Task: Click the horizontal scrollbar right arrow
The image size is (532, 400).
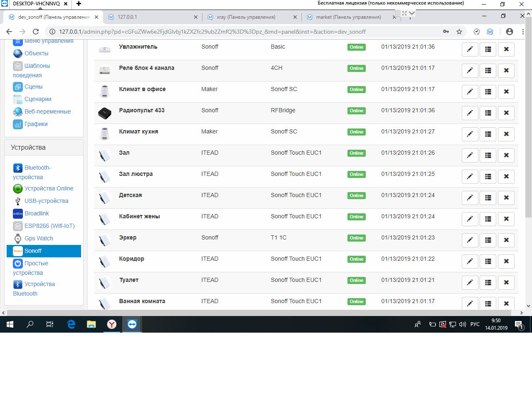Action: coord(522,313)
